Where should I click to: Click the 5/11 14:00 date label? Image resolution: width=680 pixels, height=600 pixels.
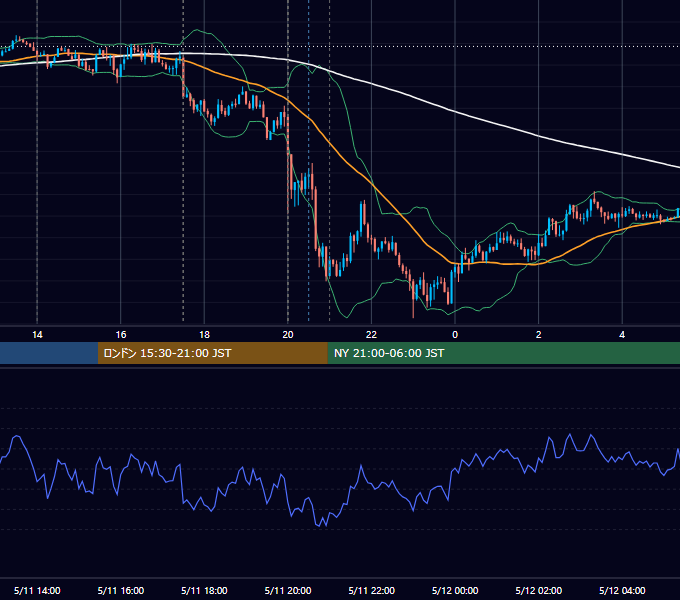click(37, 590)
